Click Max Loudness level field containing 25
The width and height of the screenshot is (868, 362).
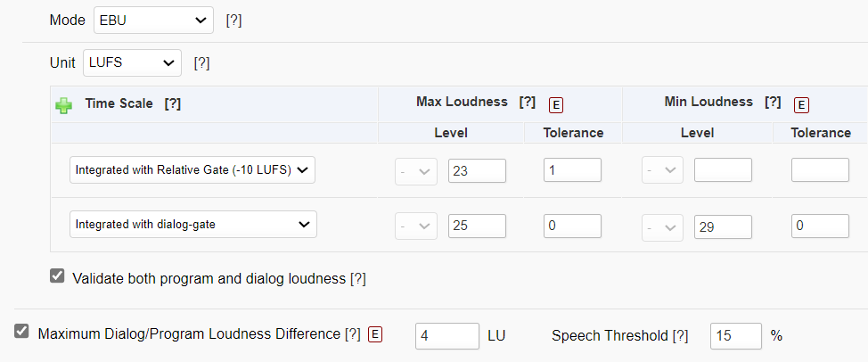coord(477,226)
